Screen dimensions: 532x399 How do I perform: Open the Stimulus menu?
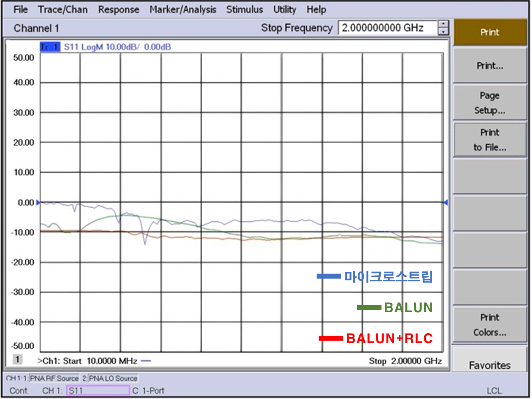(244, 9)
